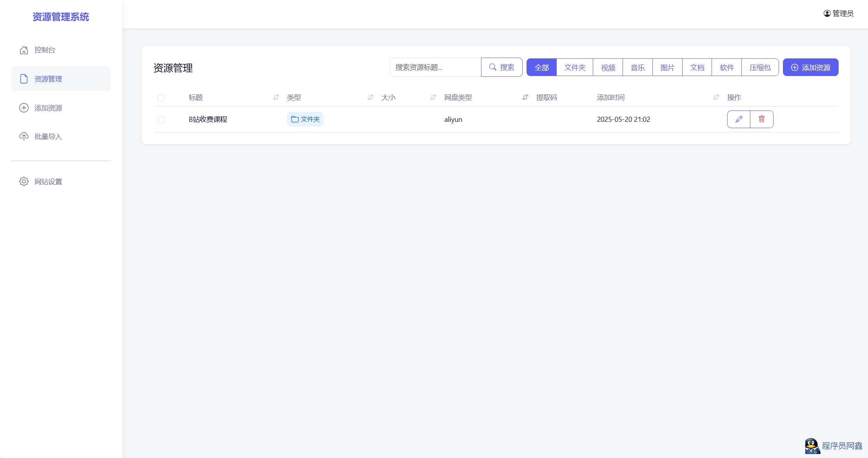Go to 批量导入 in the sidebar
This screenshot has width=868, height=458.
(x=61, y=136)
